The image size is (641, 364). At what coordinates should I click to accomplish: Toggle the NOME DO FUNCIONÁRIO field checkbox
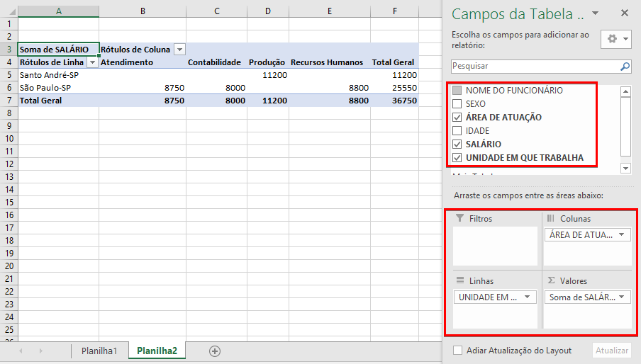click(x=457, y=90)
